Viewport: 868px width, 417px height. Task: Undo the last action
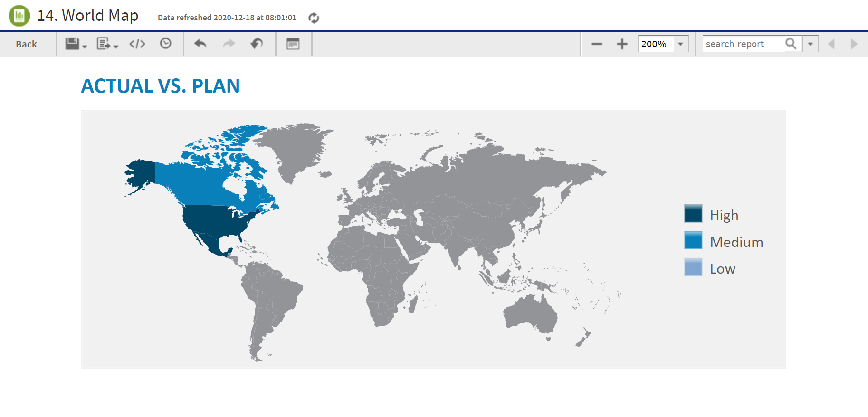[x=200, y=44]
